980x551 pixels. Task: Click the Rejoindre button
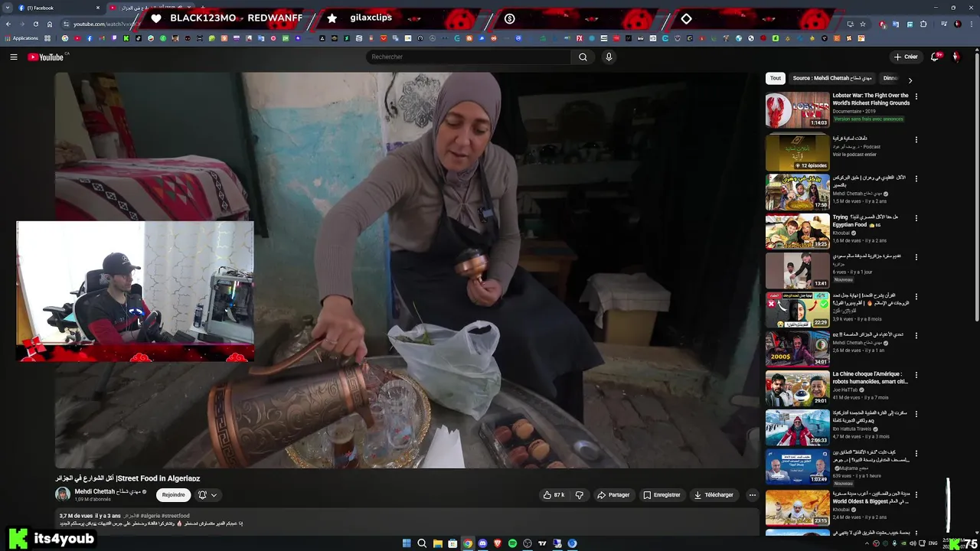pos(173,495)
